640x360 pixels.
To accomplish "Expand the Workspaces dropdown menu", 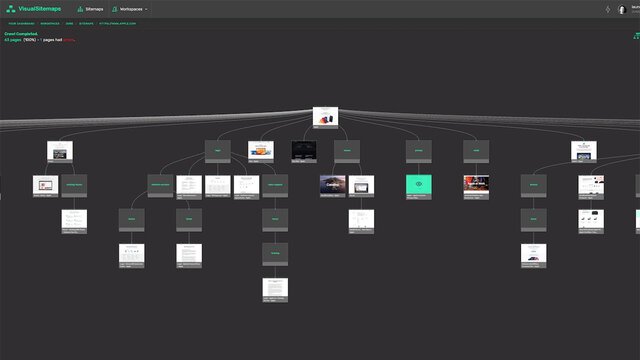I will click(130, 9).
